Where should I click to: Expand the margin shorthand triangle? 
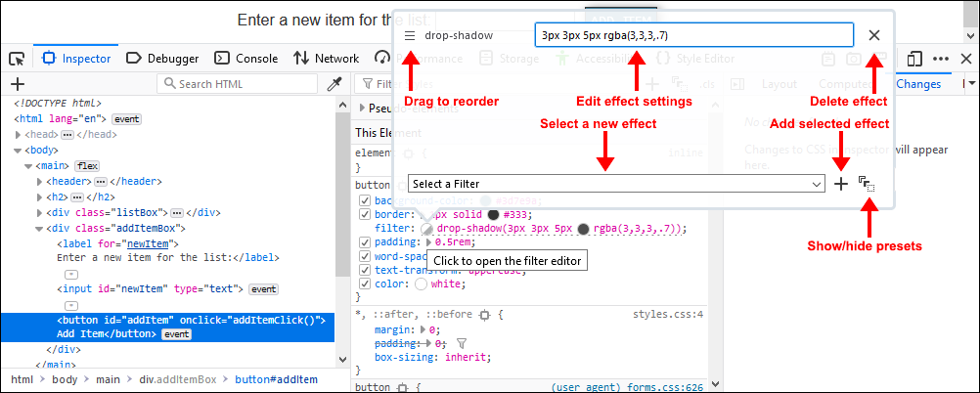423,329
